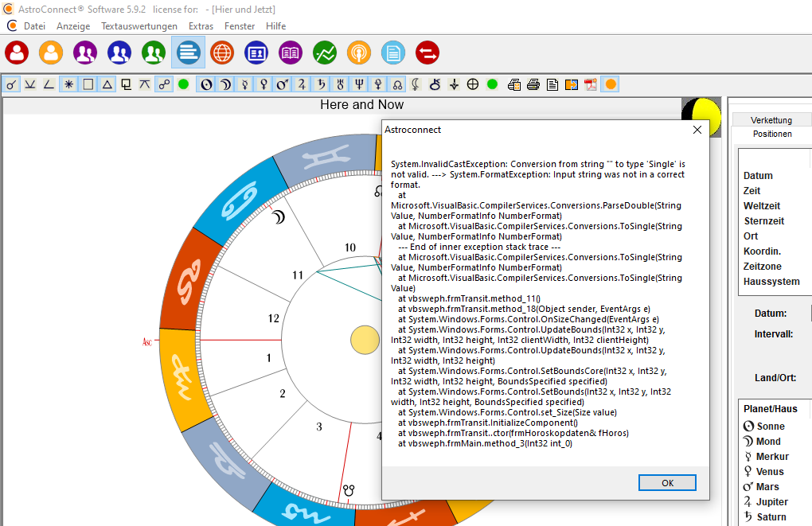812x526 pixels.
Task: Toggle the conjunction aspect icon
Action: [x=11, y=84]
